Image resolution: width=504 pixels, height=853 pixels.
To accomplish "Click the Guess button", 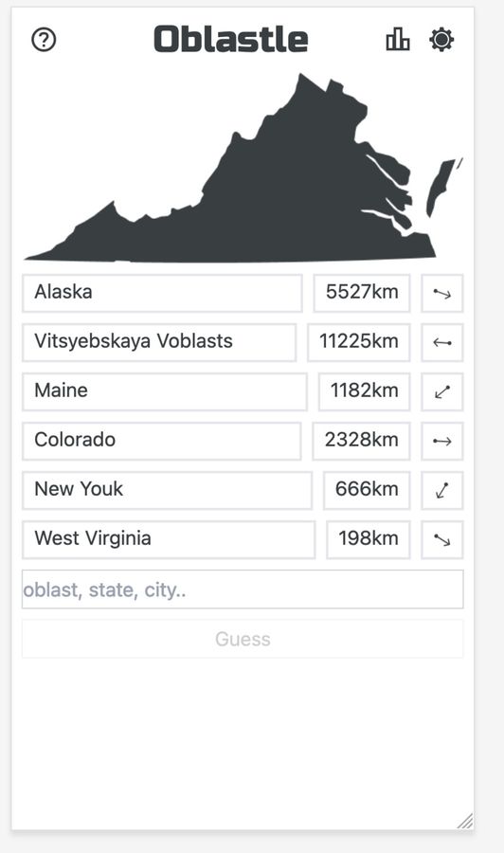I will pyautogui.click(x=243, y=639).
